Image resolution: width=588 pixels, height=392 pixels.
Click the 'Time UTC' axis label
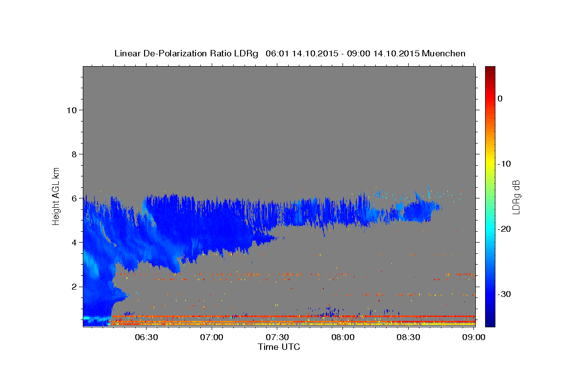tap(279, 347)
